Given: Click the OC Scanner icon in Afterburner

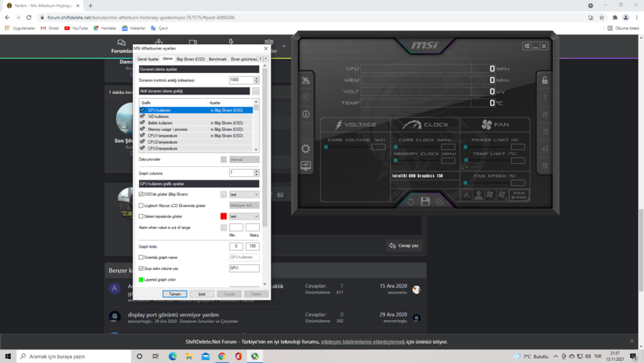Looking at the screenshot, I should 306,80.
